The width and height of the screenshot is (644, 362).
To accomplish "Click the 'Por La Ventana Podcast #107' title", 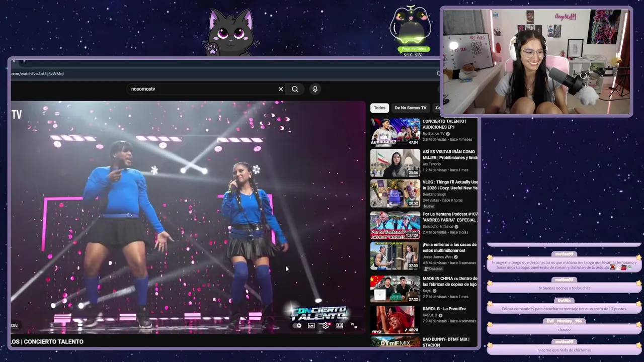I will point(450,217).
